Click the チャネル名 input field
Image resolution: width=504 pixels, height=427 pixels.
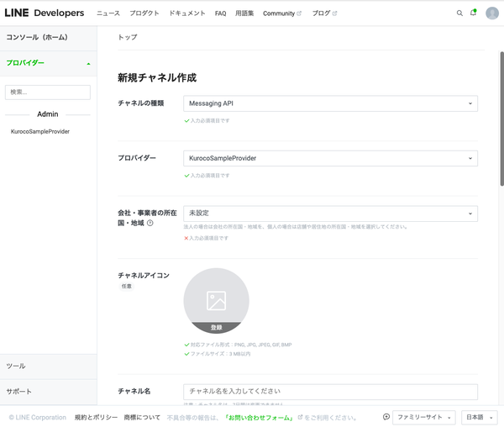[x=330, y=392]
